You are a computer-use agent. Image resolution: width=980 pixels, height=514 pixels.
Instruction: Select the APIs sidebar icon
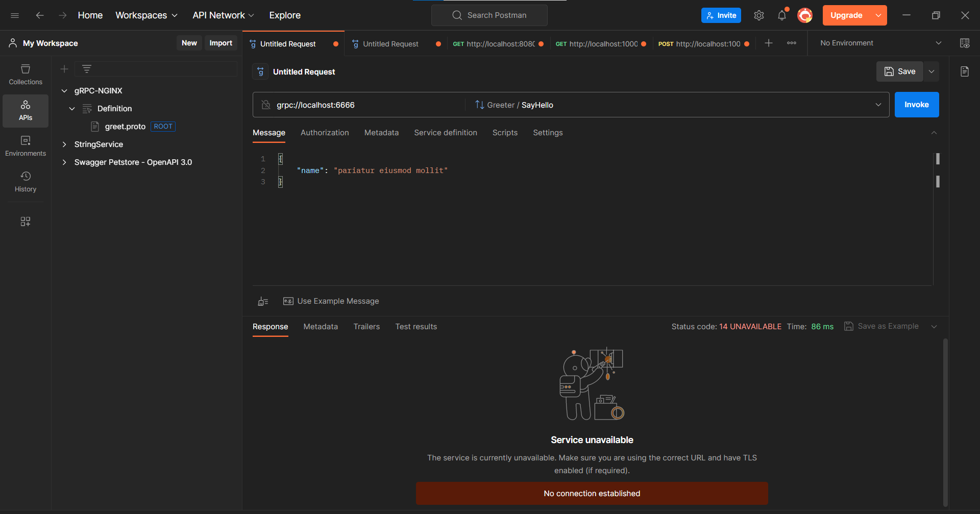[25, 110]
